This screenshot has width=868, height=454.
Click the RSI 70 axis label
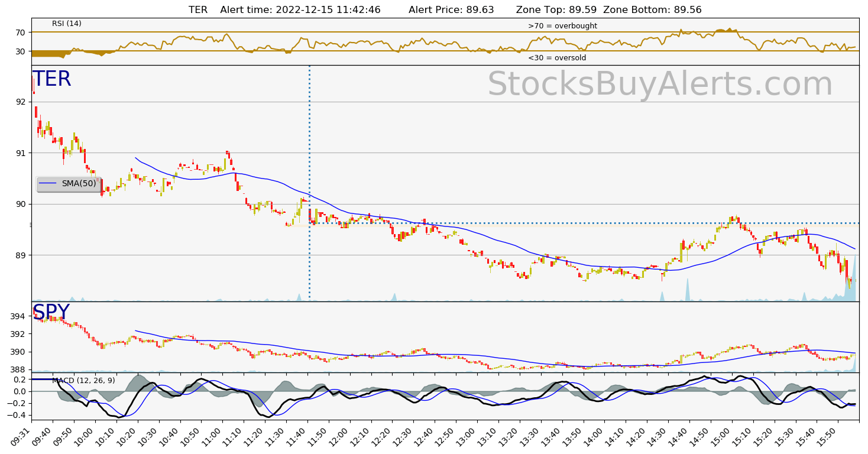pyautogui.click(x=21, y=32)
